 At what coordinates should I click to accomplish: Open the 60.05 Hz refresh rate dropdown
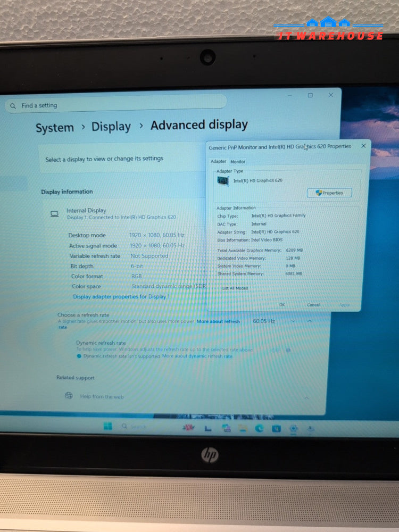pyautogui.click(x=274, y=321)
